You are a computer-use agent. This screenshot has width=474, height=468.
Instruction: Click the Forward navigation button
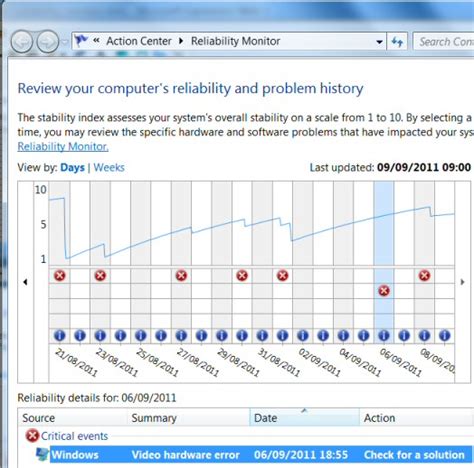[48, 42]
